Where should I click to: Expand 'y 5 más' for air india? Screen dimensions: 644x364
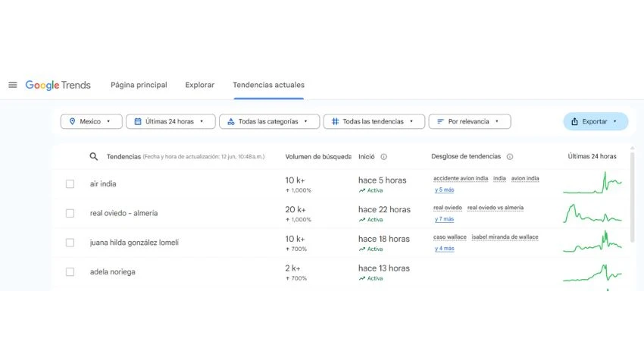point(445,190)
